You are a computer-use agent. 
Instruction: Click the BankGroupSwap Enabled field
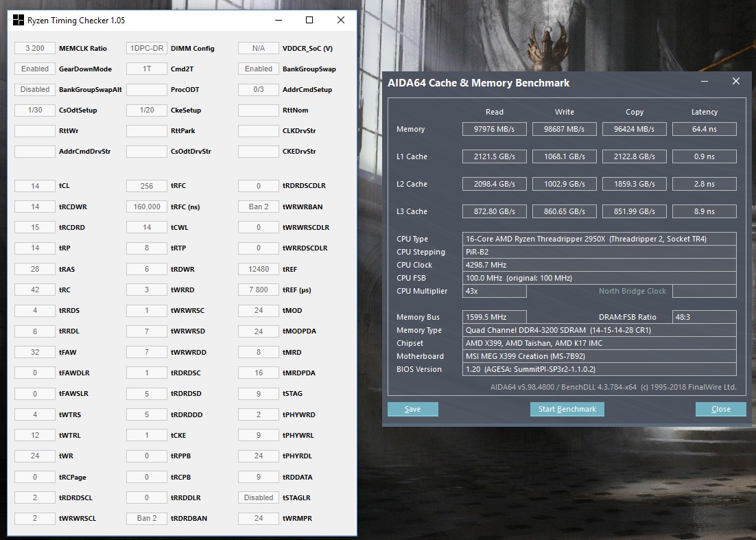259,69
